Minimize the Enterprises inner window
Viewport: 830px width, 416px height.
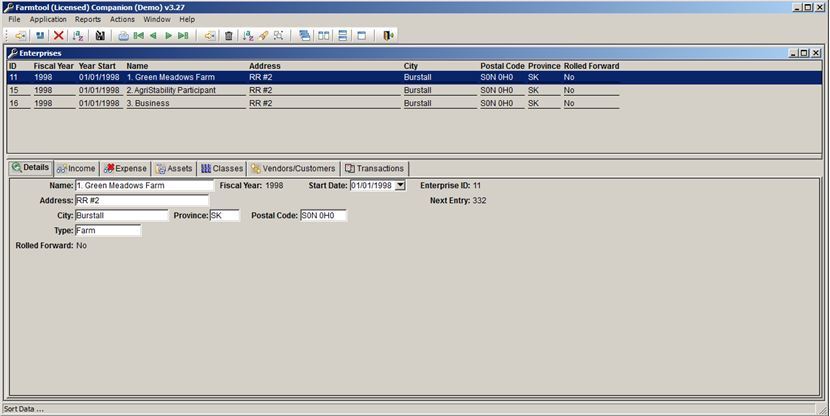click(794, 53)
